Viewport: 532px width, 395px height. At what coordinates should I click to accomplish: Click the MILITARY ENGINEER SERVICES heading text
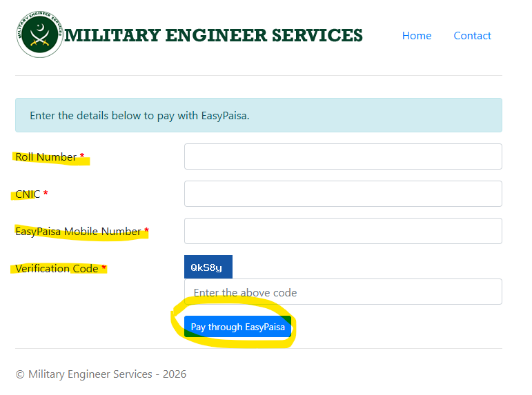pyautogui.click(x=213, y=36)
